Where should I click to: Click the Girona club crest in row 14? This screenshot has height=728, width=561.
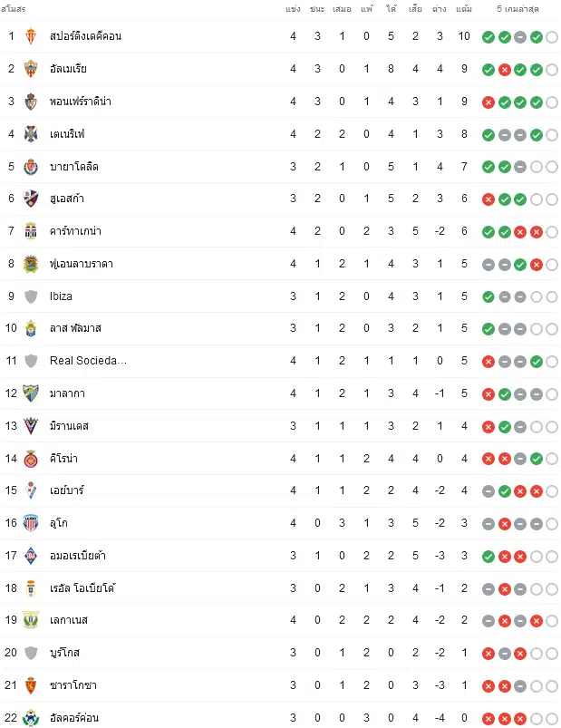coord(31,458)
